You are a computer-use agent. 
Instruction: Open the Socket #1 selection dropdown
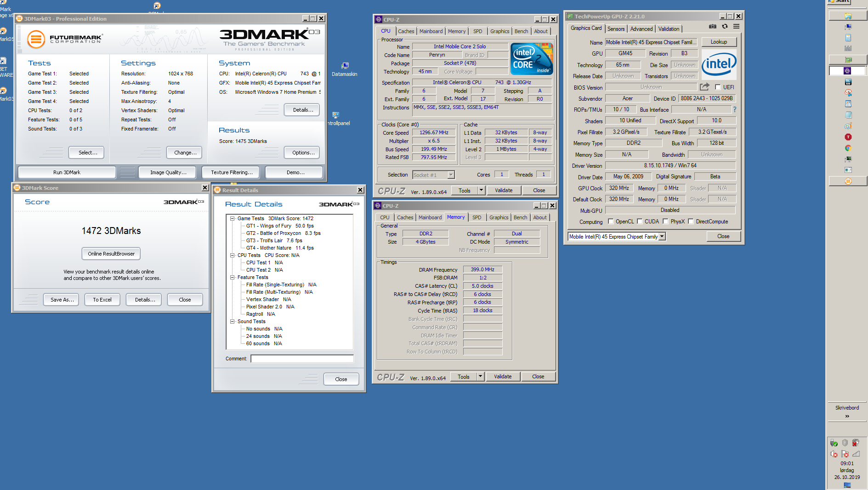[x=451, y=175]
